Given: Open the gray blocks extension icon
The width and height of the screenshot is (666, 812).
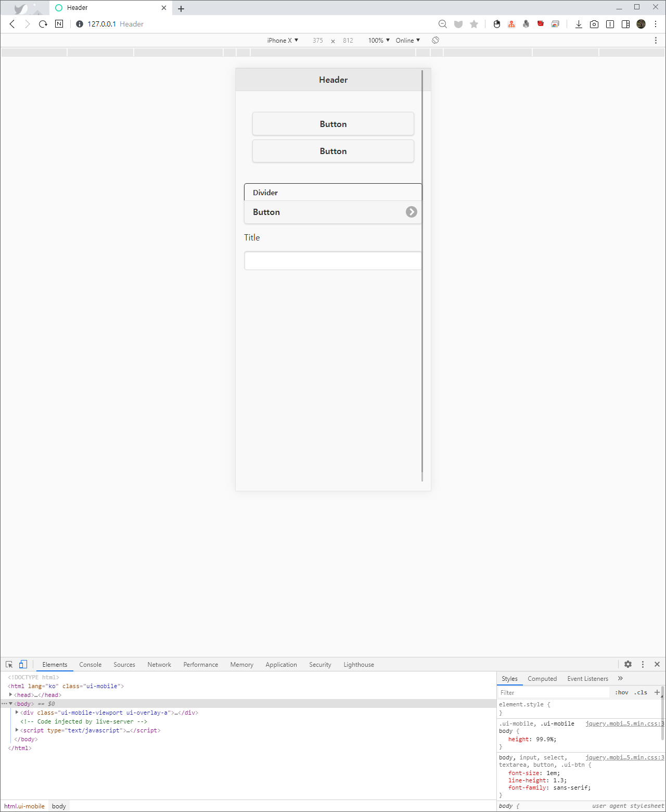Looking at the screenshot, I should click(x=526, y=24).
